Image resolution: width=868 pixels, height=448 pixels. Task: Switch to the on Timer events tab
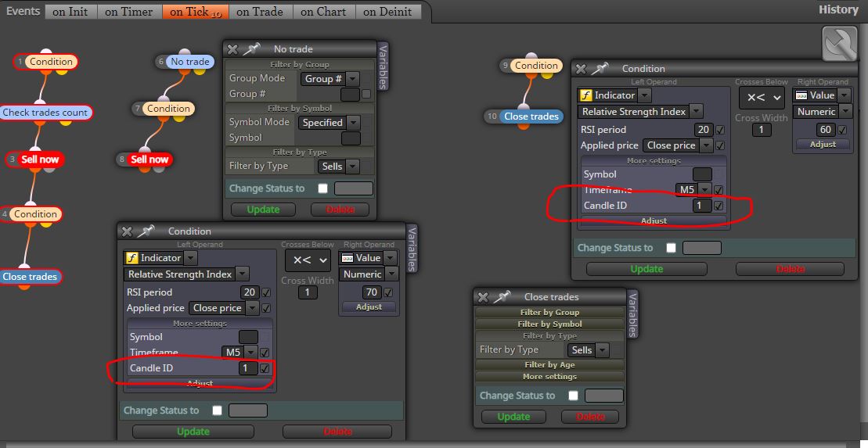click(130, 12)
